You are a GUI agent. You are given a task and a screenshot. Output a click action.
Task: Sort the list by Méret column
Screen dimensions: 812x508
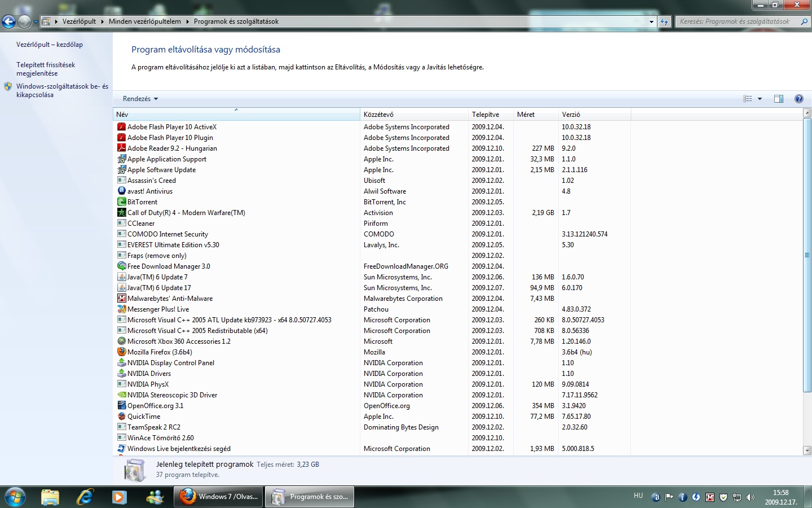[x=526, y=115]
